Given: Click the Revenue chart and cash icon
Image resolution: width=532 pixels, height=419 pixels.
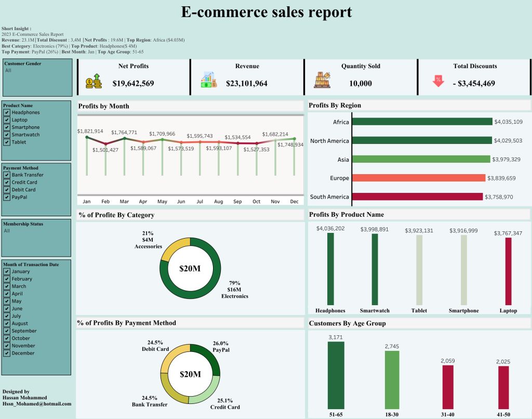Looking at the screenshot, I should pyautogui.click(x=209, y=80).
